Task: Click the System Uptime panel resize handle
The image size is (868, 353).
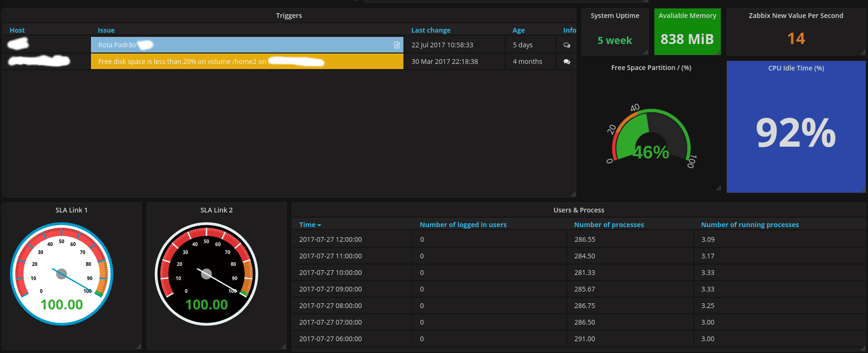Action: coord(646,53)
